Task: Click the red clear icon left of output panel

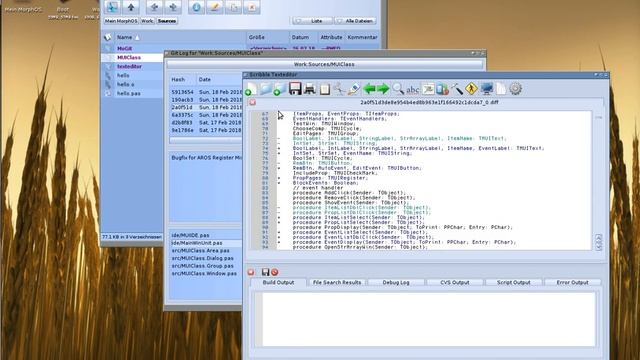Action: coord(251,272)
